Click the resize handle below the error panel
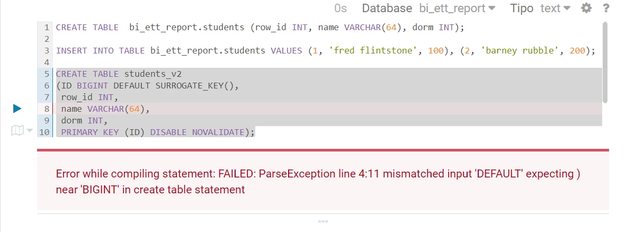The width and height of the screenshot is (644, 232). pos(323,221)
